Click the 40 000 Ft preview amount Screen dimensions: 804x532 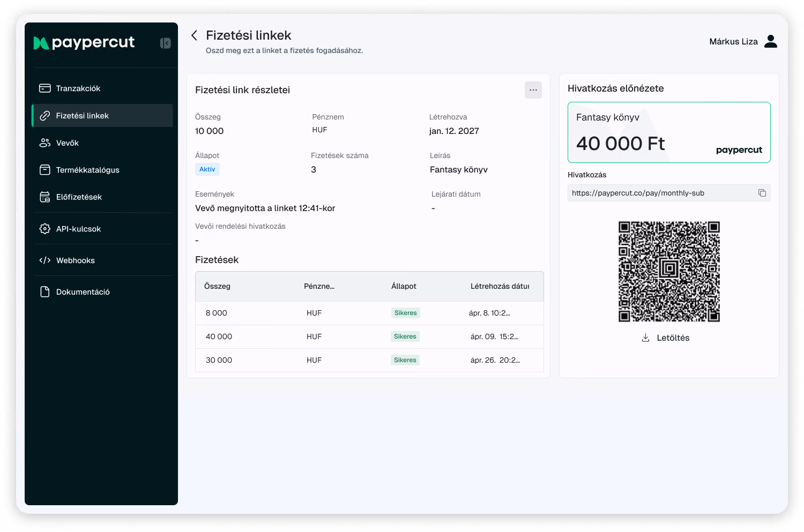coord(620,144)
